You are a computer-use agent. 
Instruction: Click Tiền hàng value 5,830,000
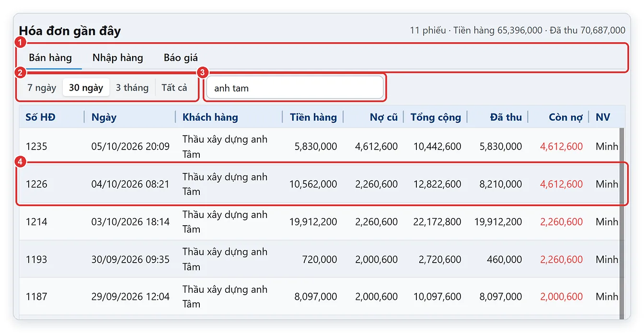[316, 147]
